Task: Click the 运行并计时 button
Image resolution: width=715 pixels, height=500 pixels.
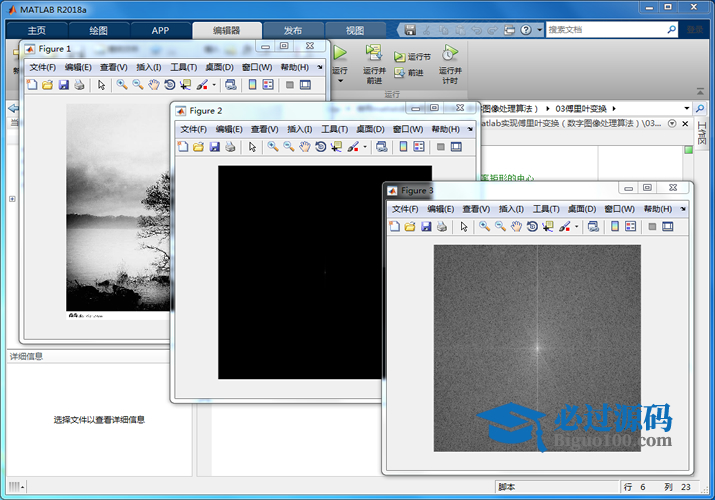Action: 450,60
